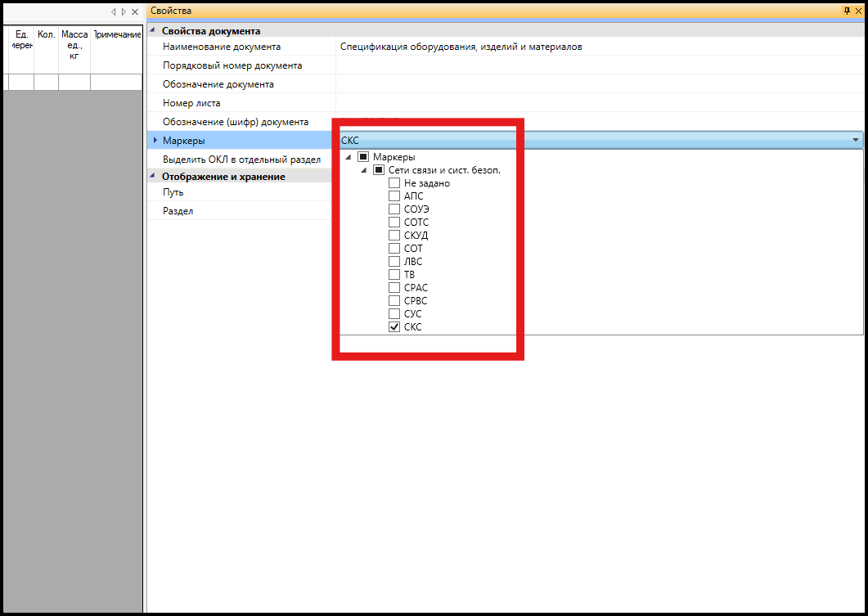Pin the Свойства panel with pushpin icon
868x616 pixels.
click(847, 11)
